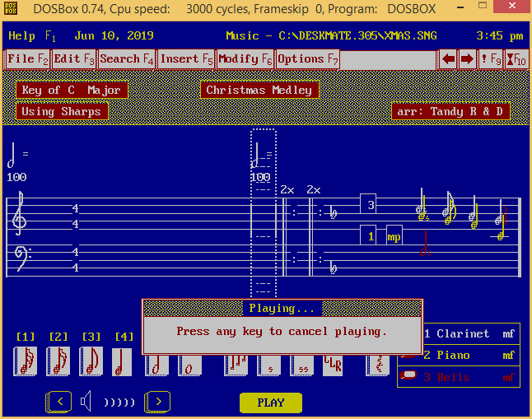The image size is (532, 419).
Task: Open the Options F7 menu
Action: click(x=308, y=59)
